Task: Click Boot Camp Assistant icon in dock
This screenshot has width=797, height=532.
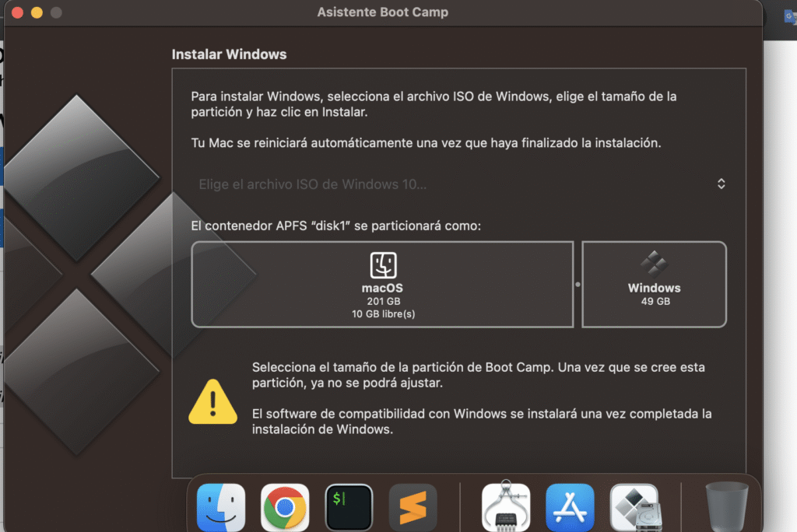Action: (635, 507)
